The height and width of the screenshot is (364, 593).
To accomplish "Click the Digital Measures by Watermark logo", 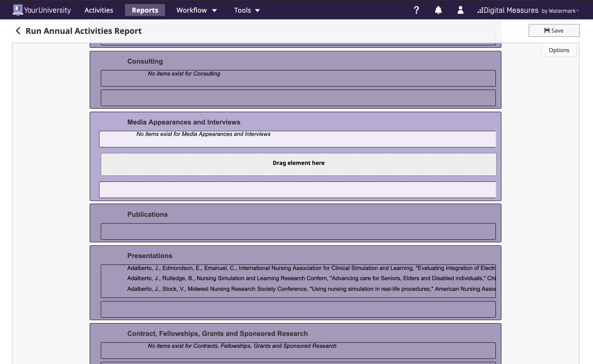I will (x=528, y=10).
